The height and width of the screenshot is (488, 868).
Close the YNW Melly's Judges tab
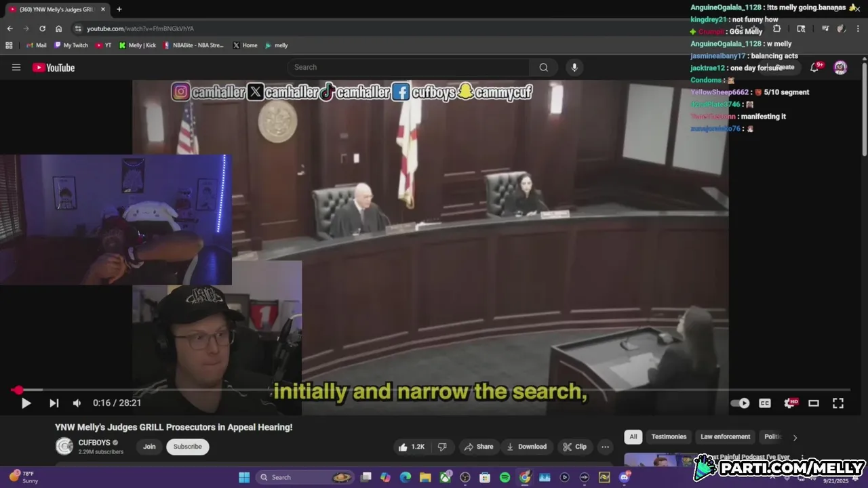[103, 9]
